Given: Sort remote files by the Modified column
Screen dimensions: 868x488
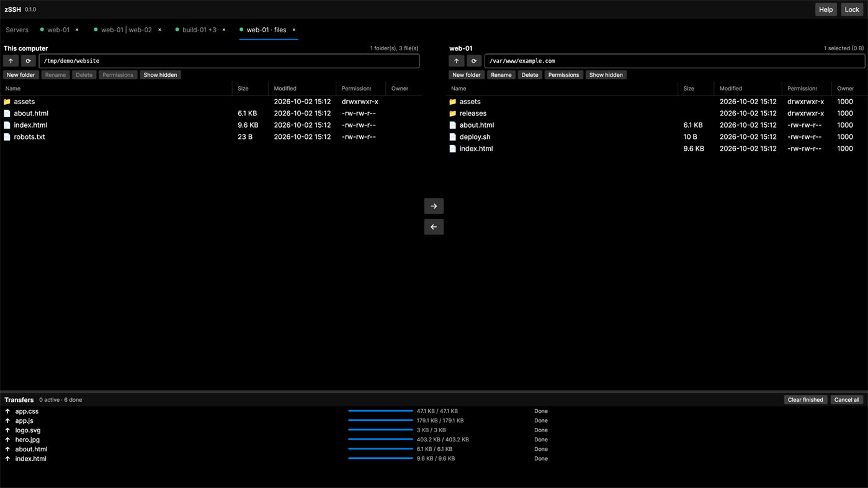Looking at the screenshot, I should (731, 89).
